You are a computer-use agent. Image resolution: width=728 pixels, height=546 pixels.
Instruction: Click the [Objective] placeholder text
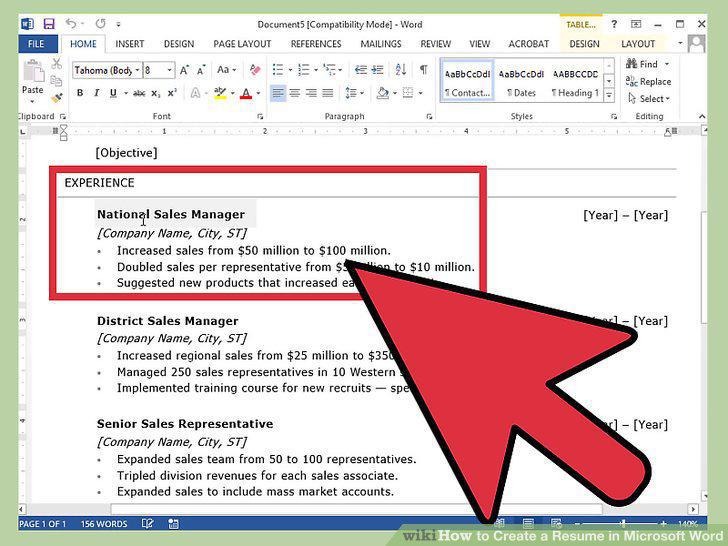pyautogui.click(x=126, y=153)
